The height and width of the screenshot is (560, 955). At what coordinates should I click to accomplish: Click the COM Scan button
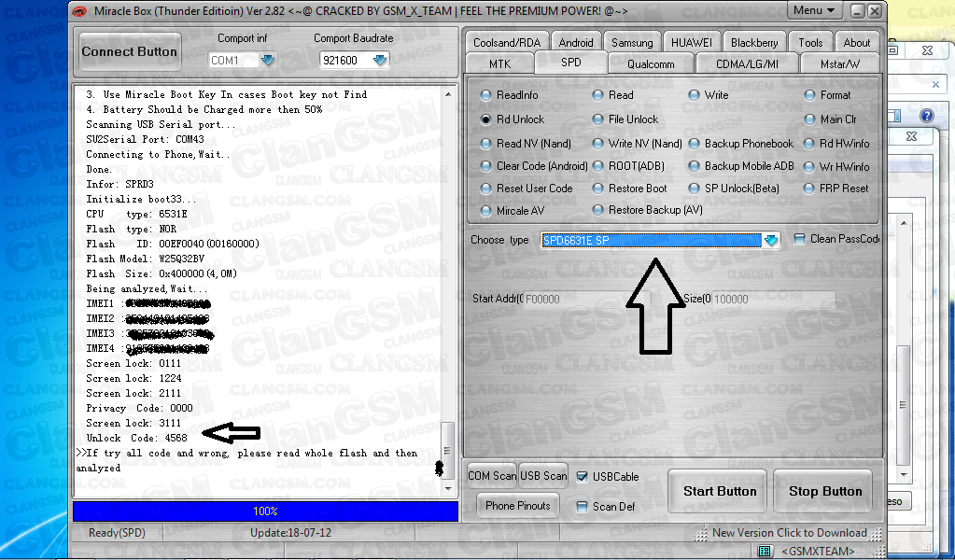click(x=492, y=476)
